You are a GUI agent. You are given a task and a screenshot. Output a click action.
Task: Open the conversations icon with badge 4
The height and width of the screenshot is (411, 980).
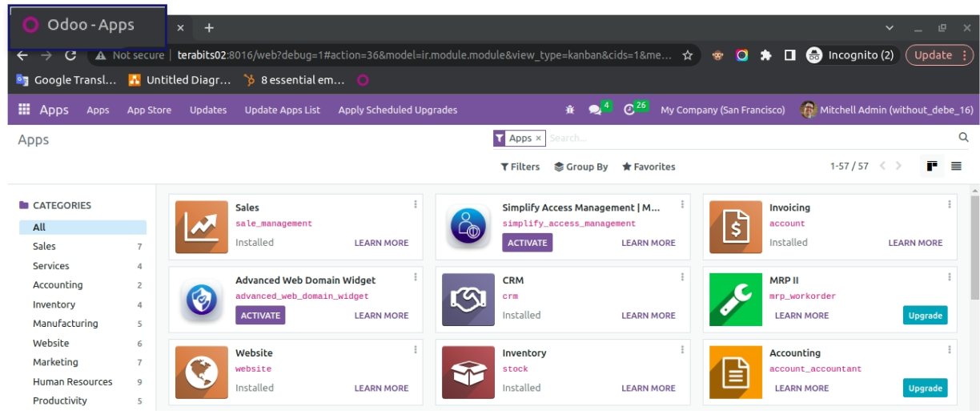[x=600, y=108]
